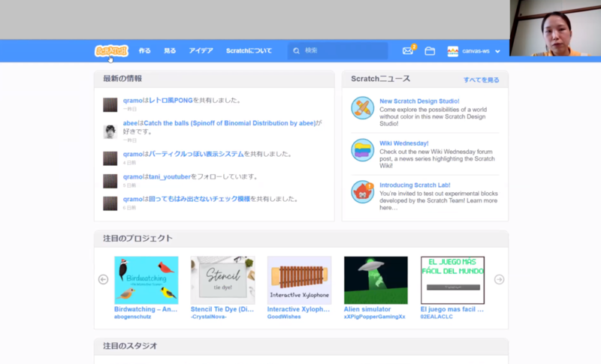Open My Stuff folder icon
601x364 pixels.
430,51
